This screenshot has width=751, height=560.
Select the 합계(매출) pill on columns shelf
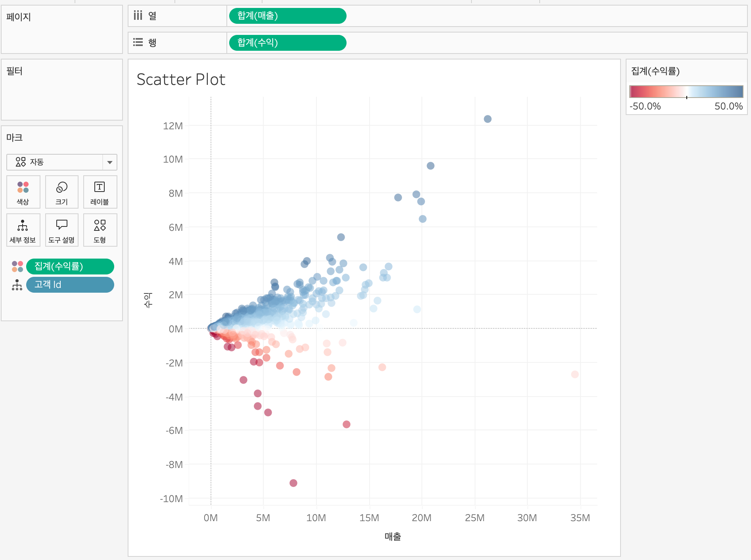(287, 16)
